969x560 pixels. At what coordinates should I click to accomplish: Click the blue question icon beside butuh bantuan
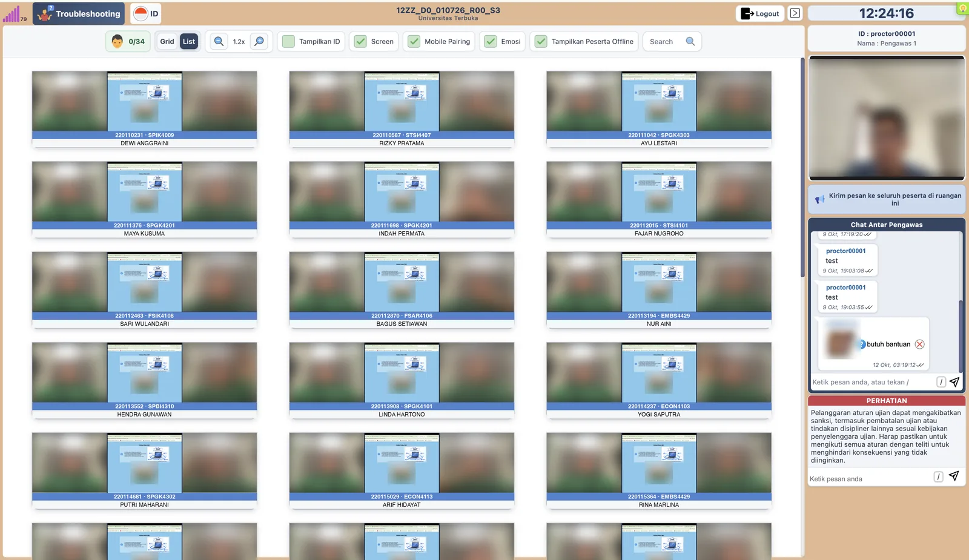[862, 344]
